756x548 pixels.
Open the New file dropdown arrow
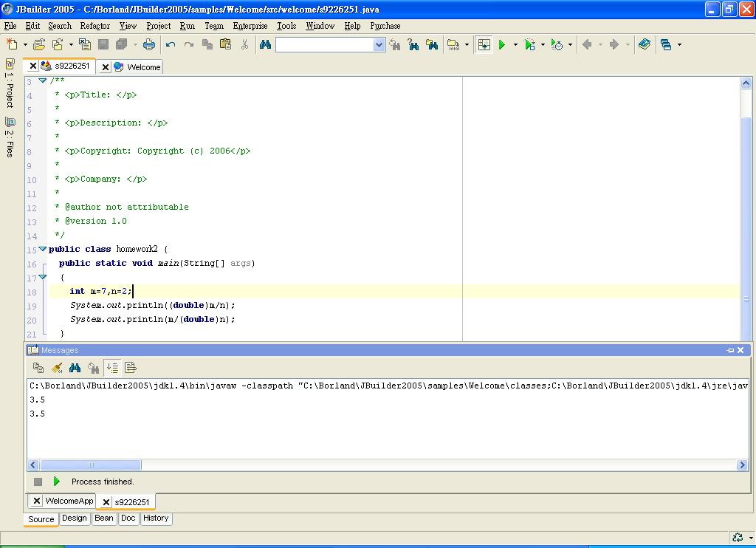pos(26,45)
